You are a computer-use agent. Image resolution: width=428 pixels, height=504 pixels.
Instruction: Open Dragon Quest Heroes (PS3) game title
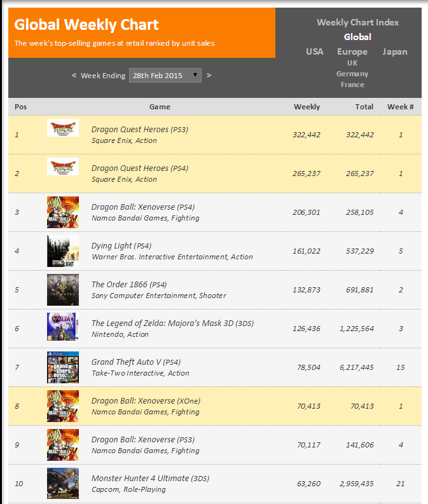[x=140, y=130]
